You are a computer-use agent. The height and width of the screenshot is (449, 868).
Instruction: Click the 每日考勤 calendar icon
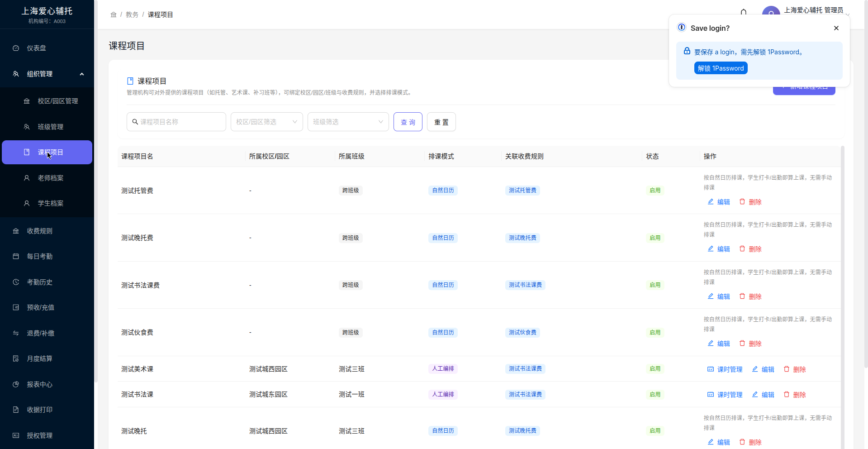click(16, 256)
